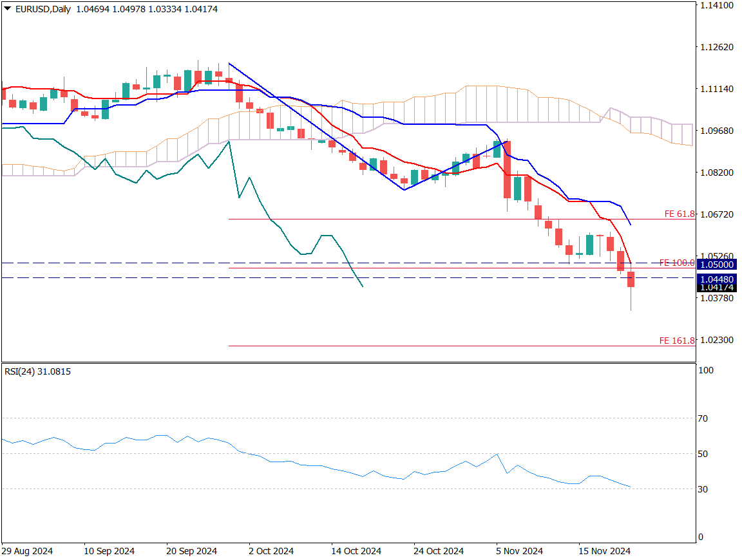This screenshot has height=560, width=742.
Task: Select the FE 61.8 Fibonacci label
Action: click(680, 214)
